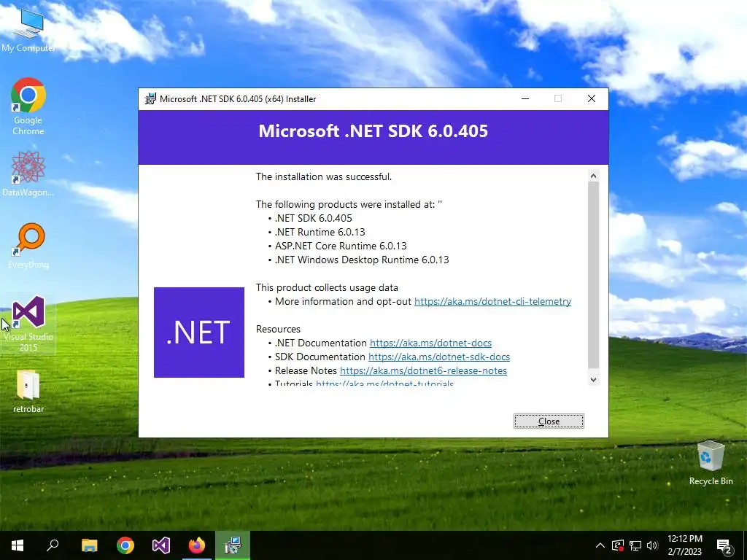
Task: Open the dotnet6-release-notes link
Action: (x=423, y=370)
